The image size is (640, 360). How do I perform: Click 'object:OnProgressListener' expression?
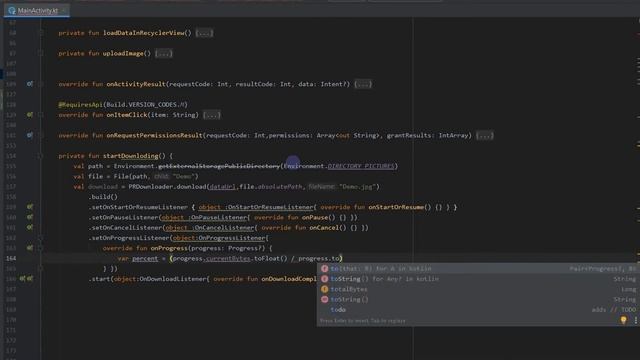point(219,238)
